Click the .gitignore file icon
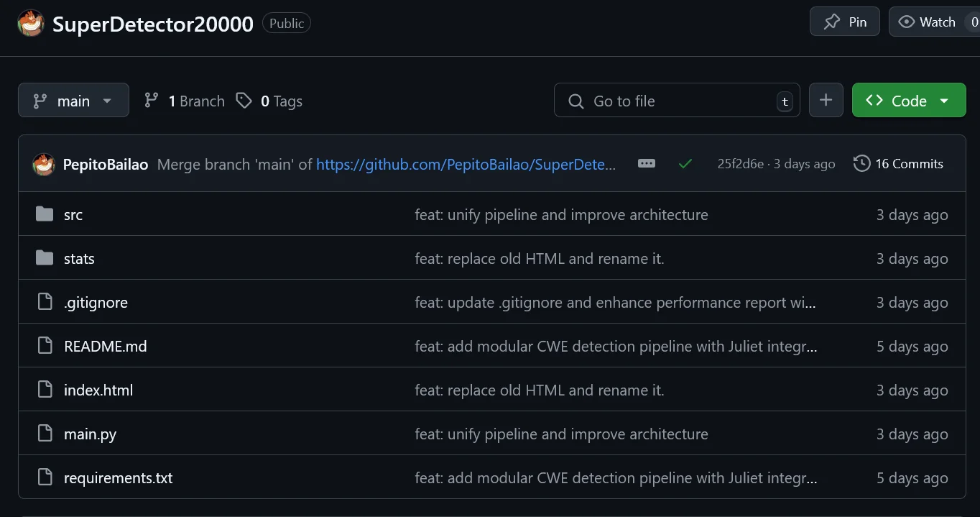This screenshot has height=517, width=980. tap(45, 302)
